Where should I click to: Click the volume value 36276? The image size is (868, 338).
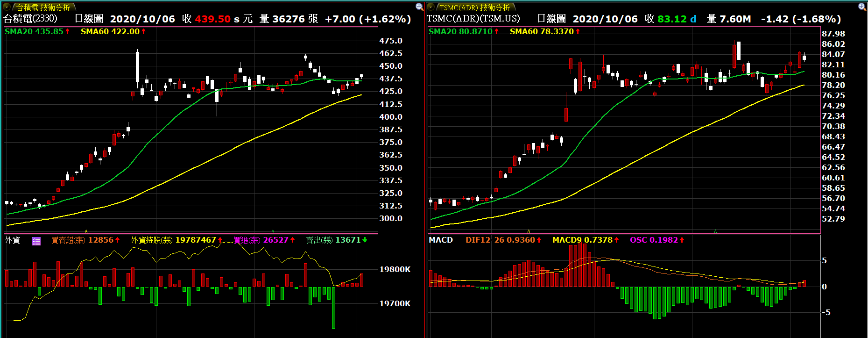[x=289, y=19]
